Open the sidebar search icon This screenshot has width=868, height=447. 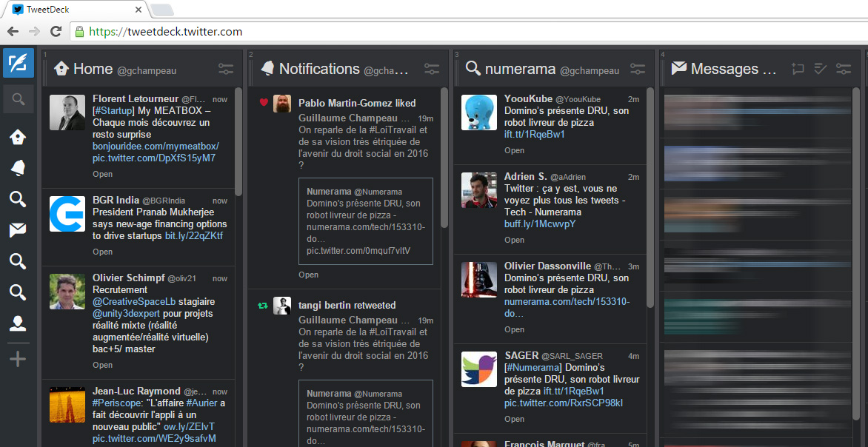point(19,99)
